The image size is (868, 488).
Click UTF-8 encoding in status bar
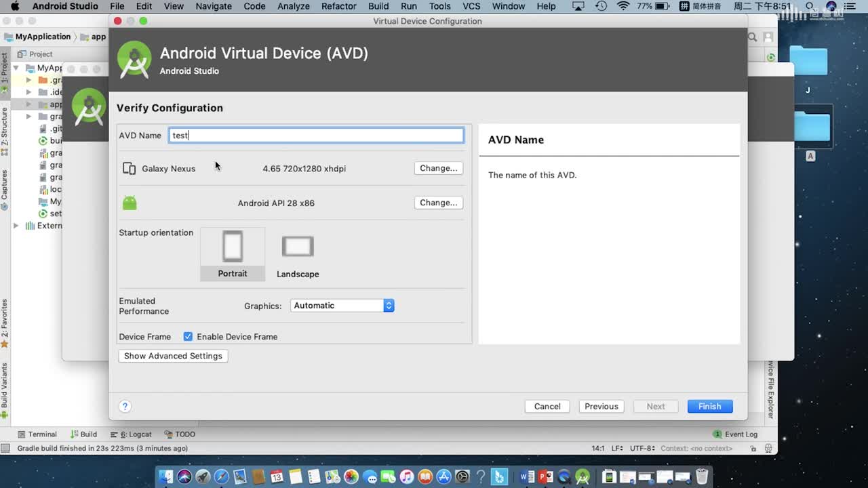642,449
